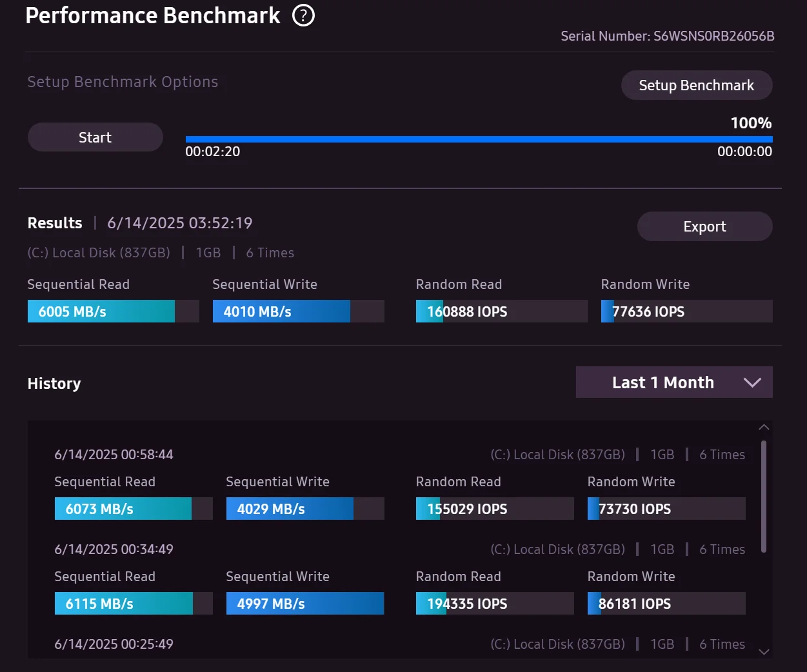Click the 6005 MB/s Sequential Read result bar
This screenshot has width=807, height=672.
click(113, 311)
